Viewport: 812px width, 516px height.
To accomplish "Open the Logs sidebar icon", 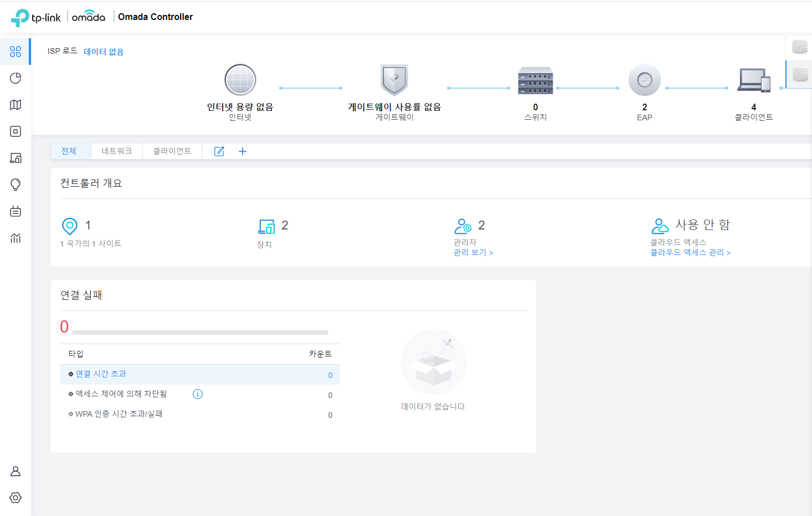I will tap(16, 211).
